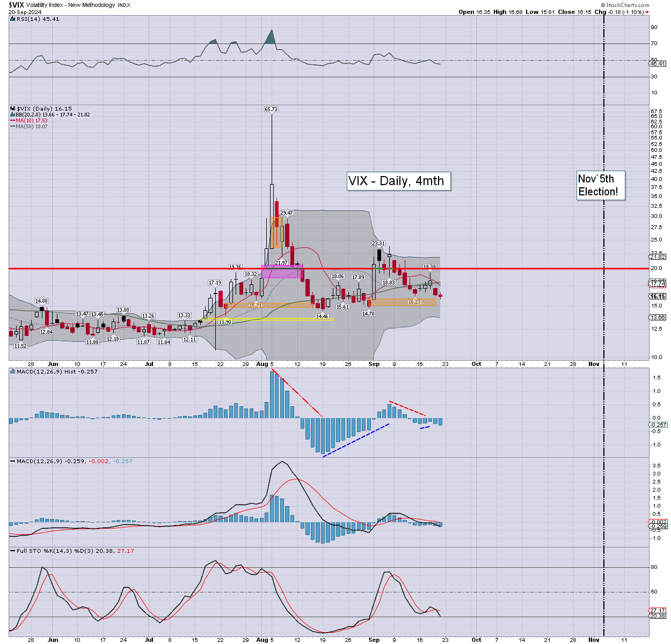Image resolution: width=671 pixels, height=644 pixels.
Task: Click the MACD histogram bar icon
Action: pos(13,371)
